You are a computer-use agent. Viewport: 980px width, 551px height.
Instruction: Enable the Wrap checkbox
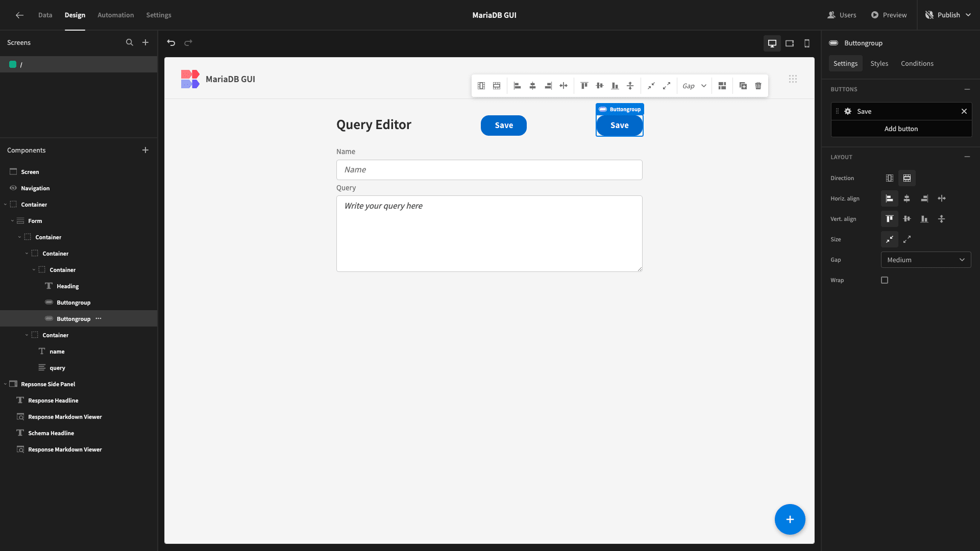885,280
